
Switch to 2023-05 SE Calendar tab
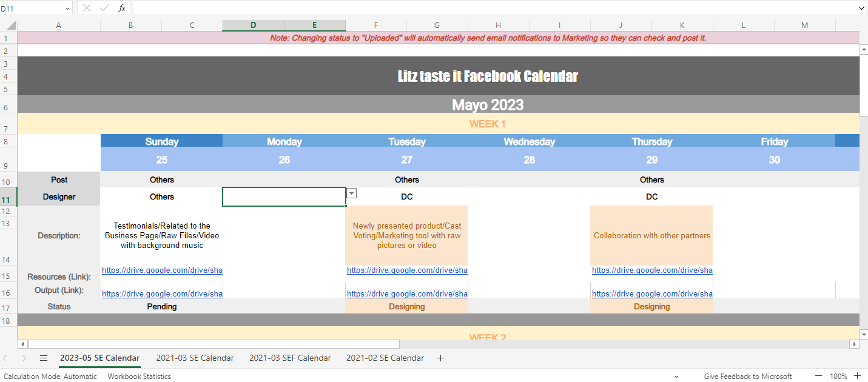[x=99, y=358]
